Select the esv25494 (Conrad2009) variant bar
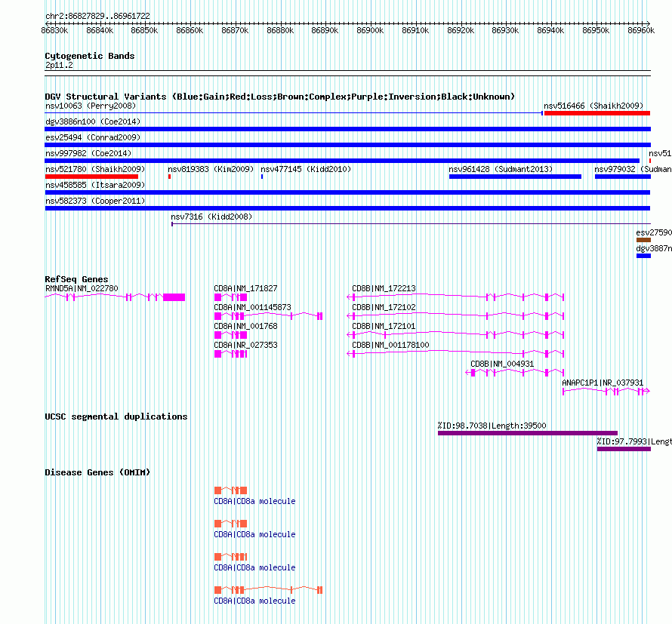Image resolution: width=672 pixels, height=624 pixels. click(347, 145)
